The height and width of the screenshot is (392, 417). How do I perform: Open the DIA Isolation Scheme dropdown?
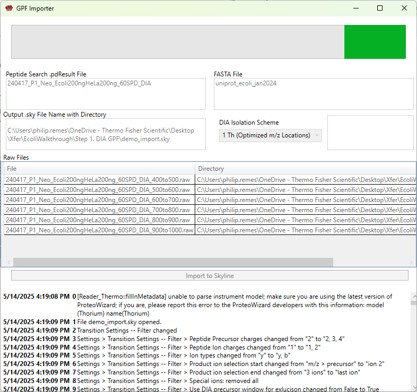point(270,135)
